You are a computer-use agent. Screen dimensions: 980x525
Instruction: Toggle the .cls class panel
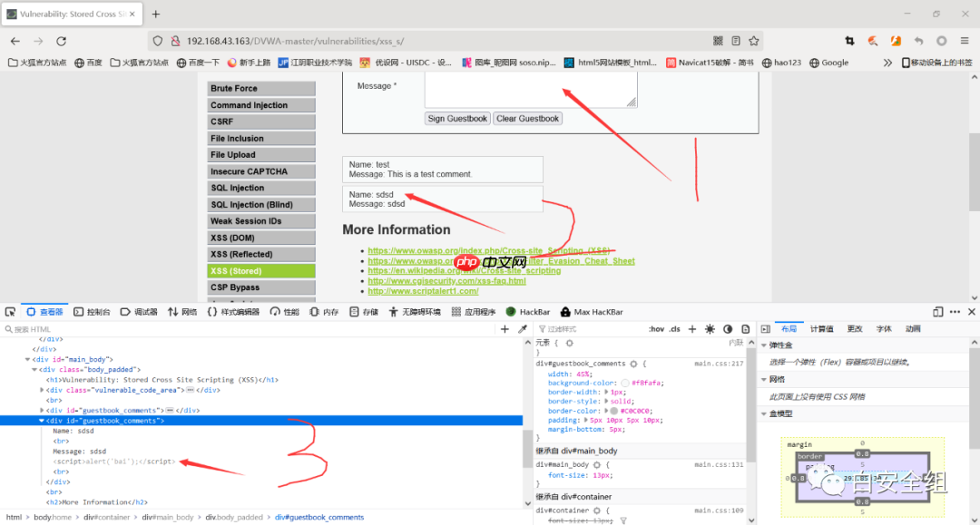coord(674,329)
